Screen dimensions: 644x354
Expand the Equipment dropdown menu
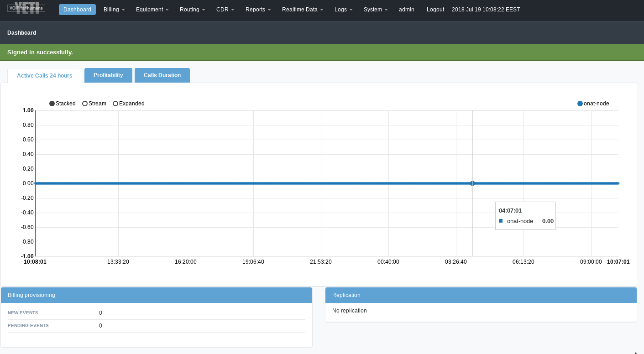(152, 10)
